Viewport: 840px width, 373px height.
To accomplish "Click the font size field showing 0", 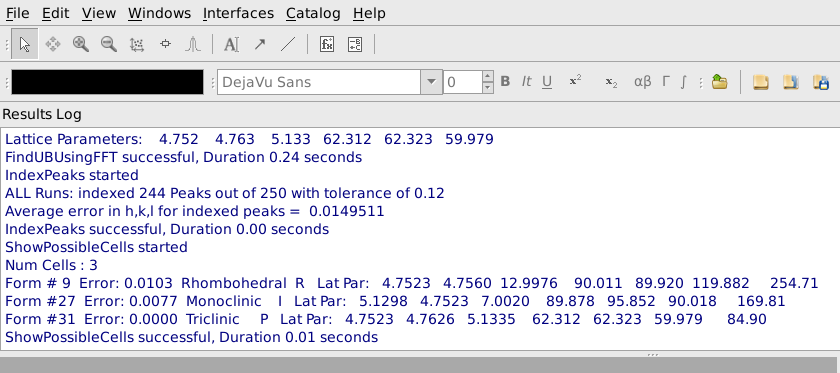I will [x=462, y=82].
